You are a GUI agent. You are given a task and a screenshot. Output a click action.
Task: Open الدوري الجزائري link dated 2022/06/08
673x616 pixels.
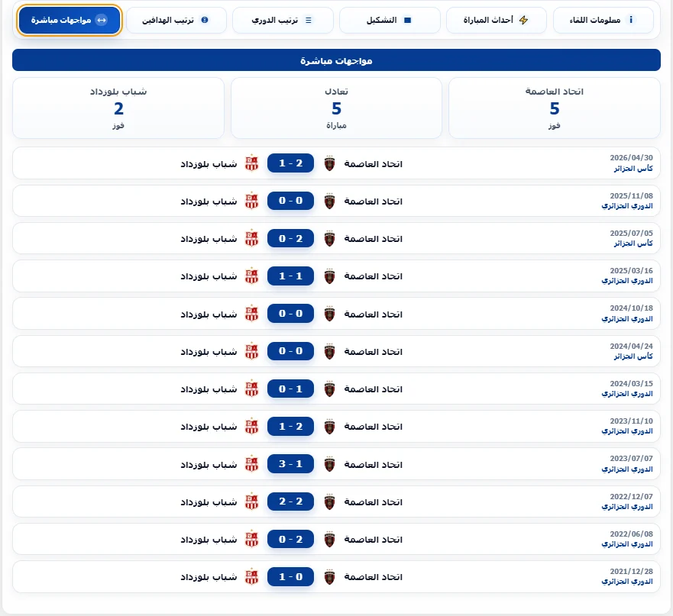point(627,544)
